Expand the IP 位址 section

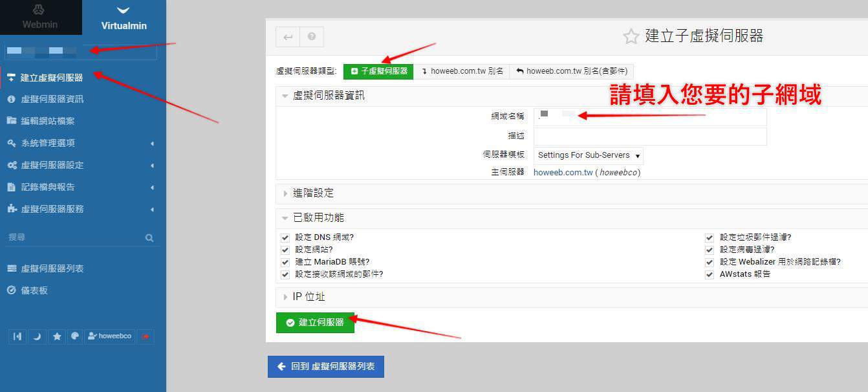309,297
